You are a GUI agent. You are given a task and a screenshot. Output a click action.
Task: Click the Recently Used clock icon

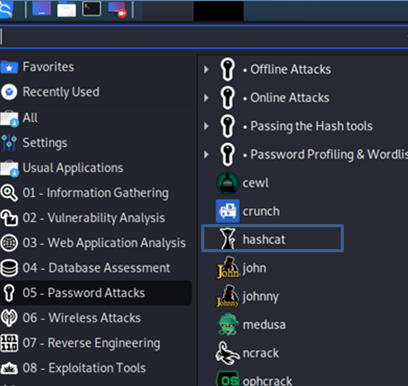tap(9, 92)
